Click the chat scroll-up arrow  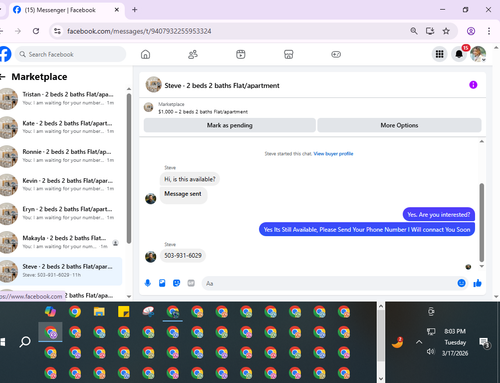pyautogui.click(x=481, y=141)
